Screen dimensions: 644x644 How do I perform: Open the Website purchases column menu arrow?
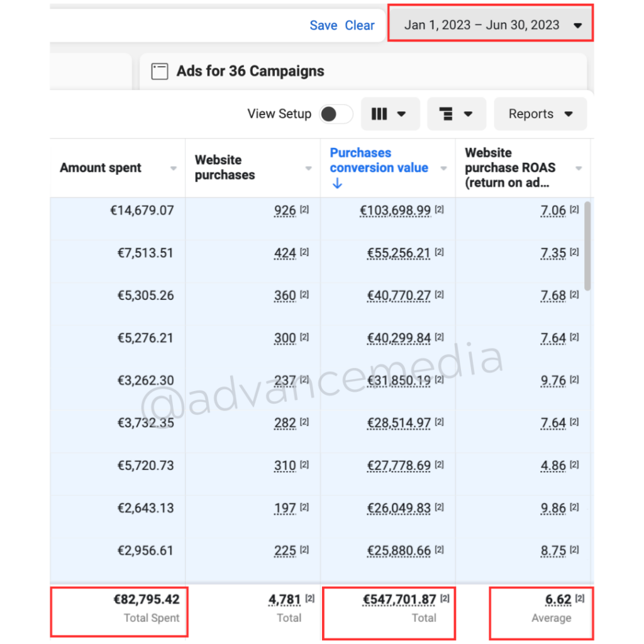[x=308, y=169]
